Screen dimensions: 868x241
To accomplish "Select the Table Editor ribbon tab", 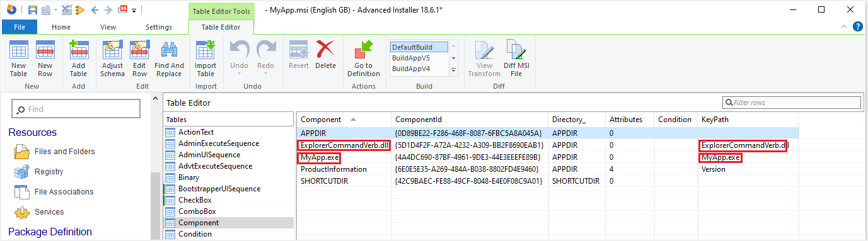I will [221, 27].
